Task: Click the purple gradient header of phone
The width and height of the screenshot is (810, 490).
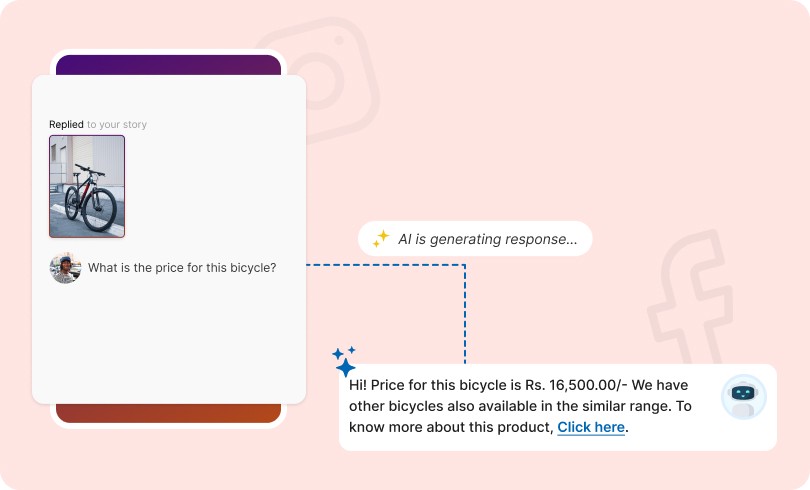Action: click(168, 65)
